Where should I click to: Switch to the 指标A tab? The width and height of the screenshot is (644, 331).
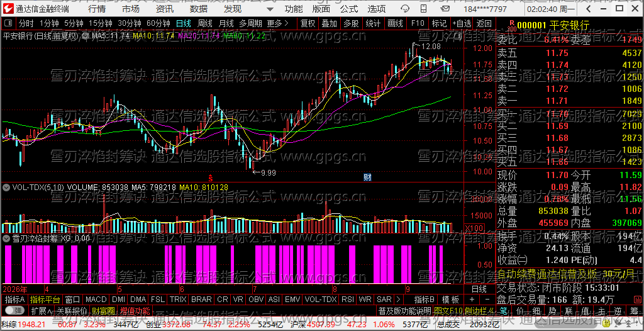click(x=15, y=300)
